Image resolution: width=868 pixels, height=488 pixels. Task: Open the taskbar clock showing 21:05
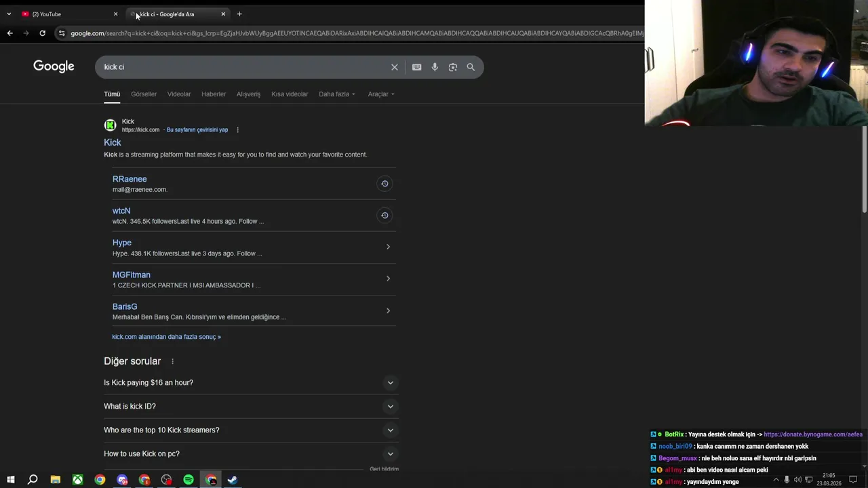[829, 480]
